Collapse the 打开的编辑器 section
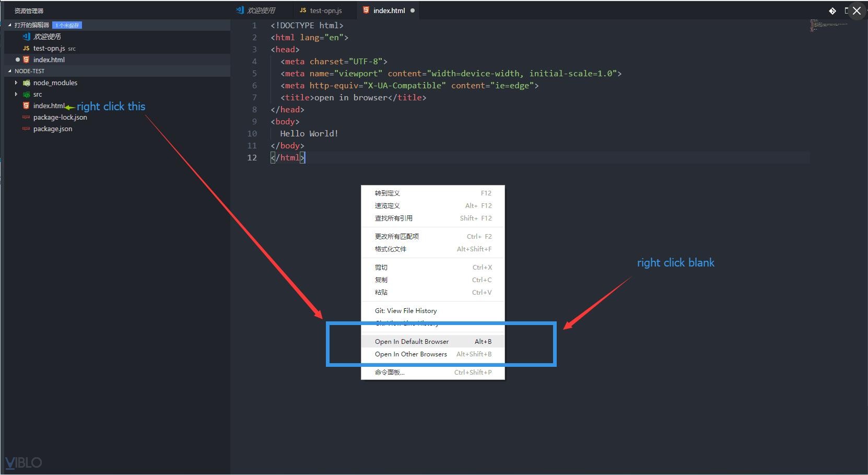The width and height of the screenshot is (868, 475). tap(9, 25)
